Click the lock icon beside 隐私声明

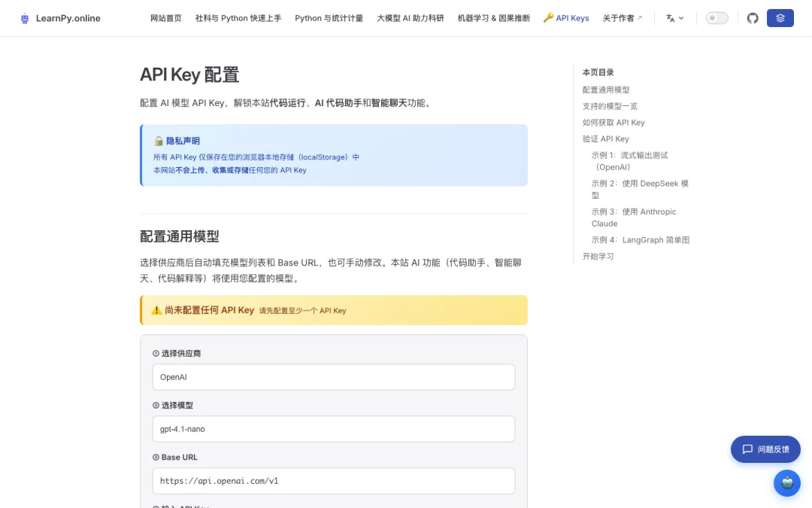click(159, 141)
